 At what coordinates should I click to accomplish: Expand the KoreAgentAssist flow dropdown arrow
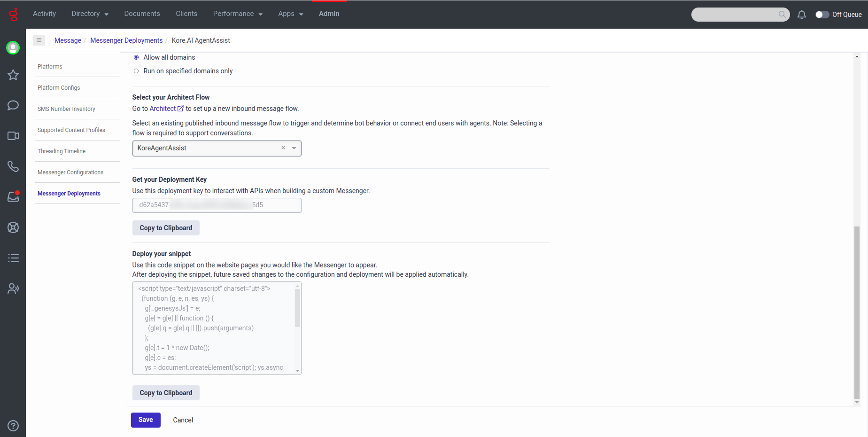(x=294, y=148)
